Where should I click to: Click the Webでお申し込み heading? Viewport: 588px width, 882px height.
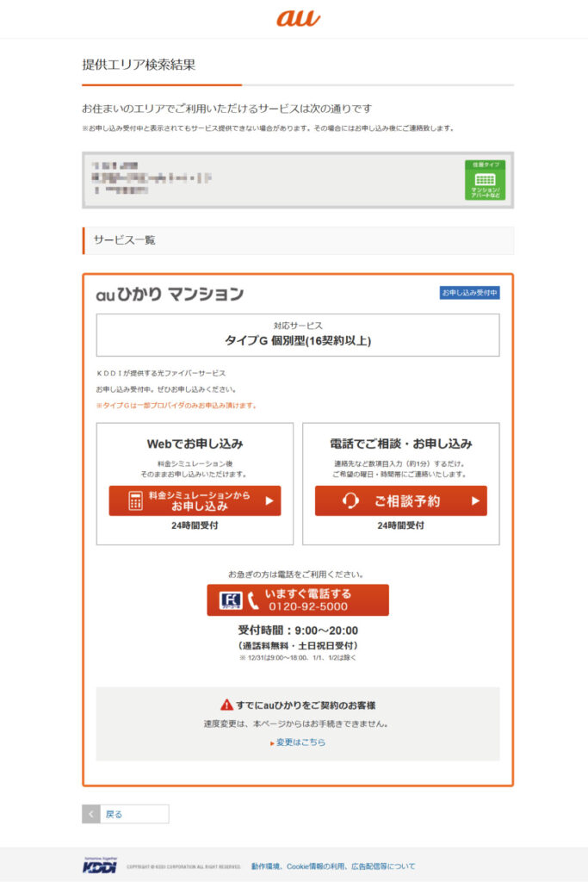tap(195, 444)
